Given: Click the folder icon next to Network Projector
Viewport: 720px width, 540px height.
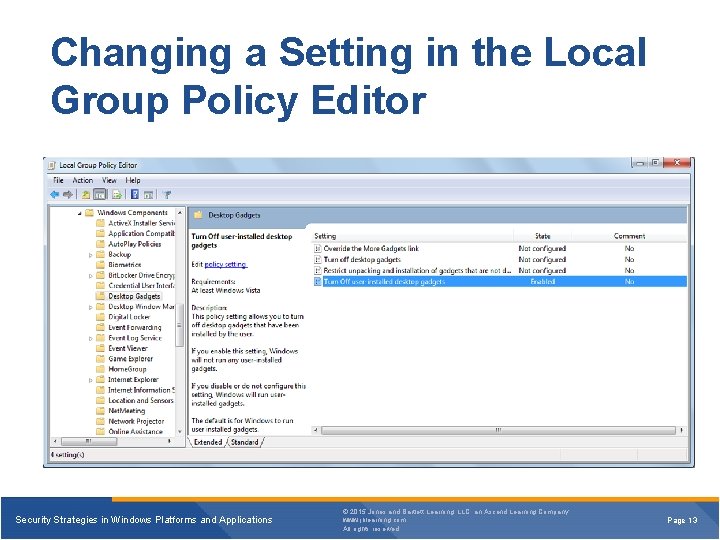Looking at the screenshot, I should point(100,421).
